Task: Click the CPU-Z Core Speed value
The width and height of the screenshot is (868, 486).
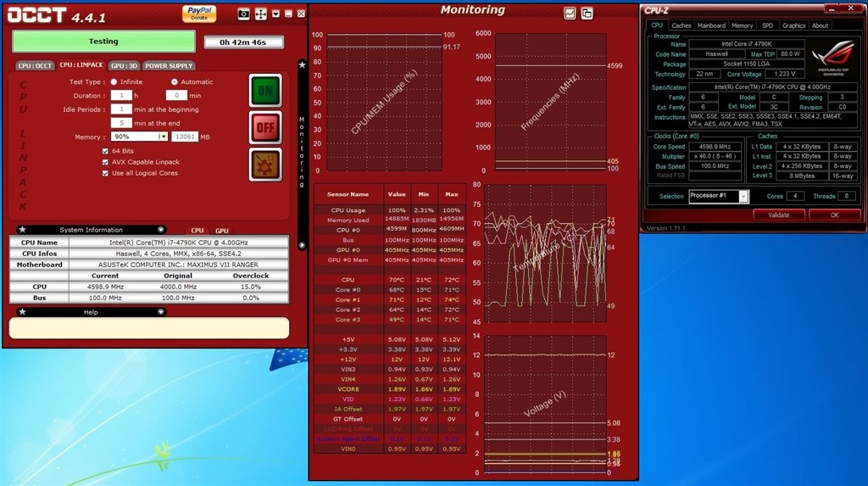Action: (x=715, y=147)
